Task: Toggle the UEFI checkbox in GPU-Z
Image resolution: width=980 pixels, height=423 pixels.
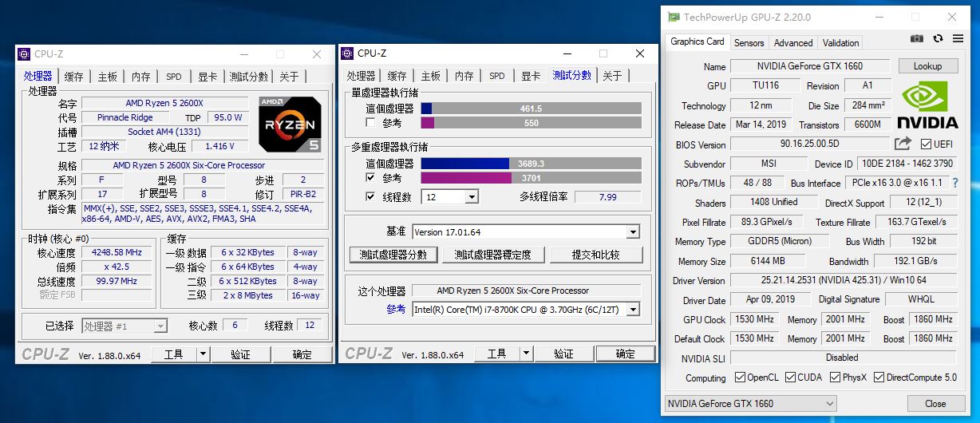Action: click(926, 144)
